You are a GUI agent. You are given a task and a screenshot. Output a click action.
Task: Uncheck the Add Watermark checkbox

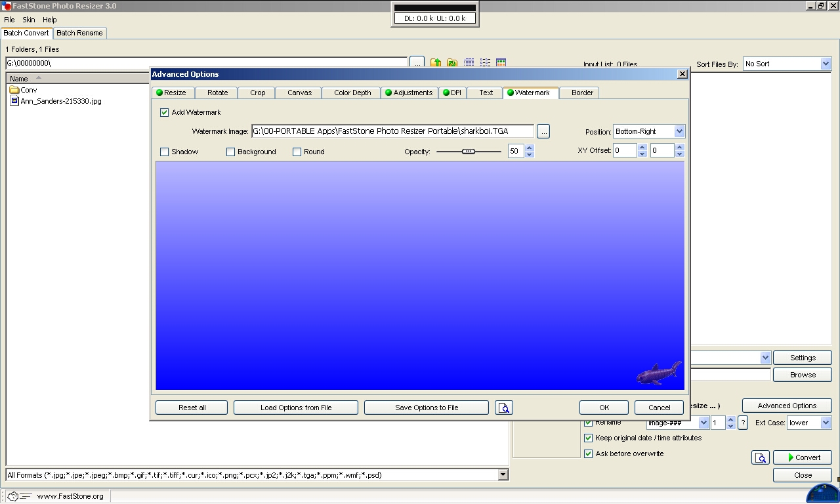tap(165, 112)
